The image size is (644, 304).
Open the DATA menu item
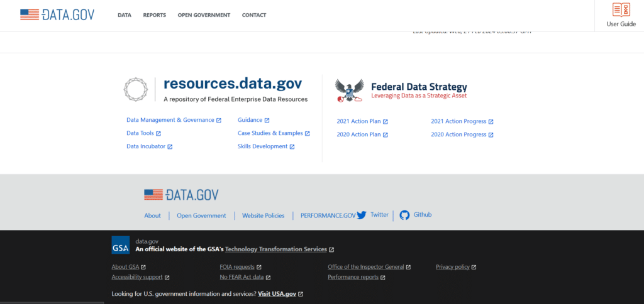click(x=125, y=15)
